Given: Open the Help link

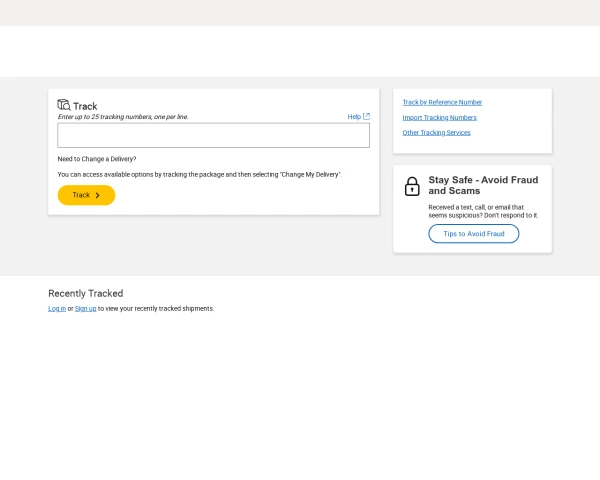Looking at the screenshot, I should pyautogui.click(x=354, y=117).
